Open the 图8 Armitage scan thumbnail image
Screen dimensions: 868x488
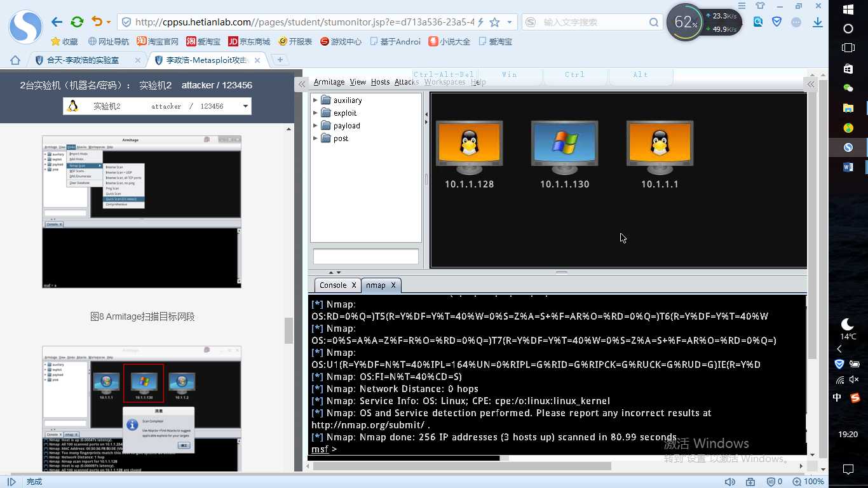tap(142, 212)
